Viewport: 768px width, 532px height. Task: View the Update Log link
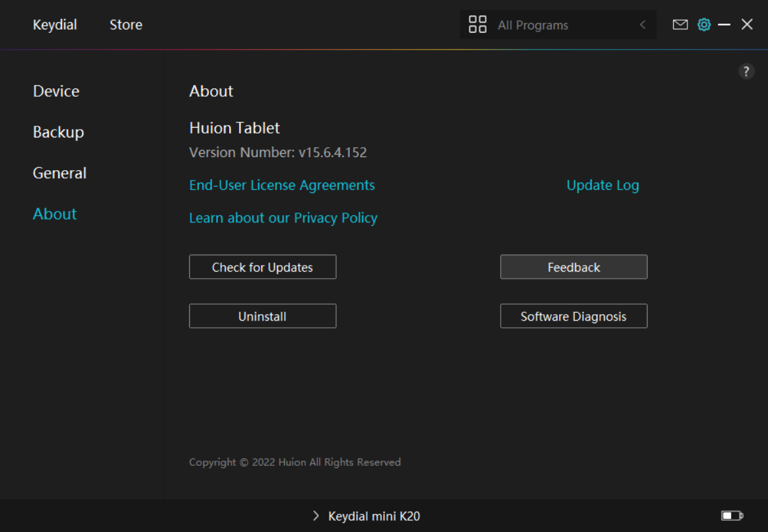click(x=602, y=185)
